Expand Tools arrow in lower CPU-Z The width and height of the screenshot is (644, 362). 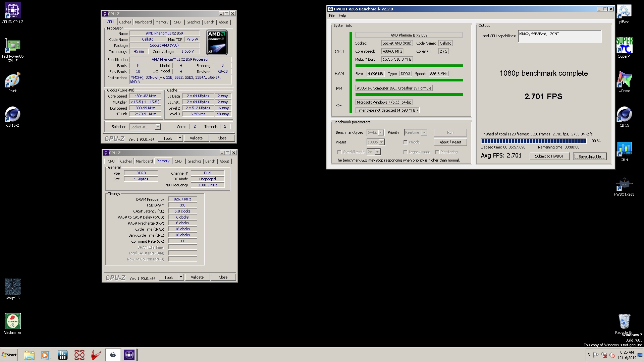pyautogui.click(x=181, y=277)
